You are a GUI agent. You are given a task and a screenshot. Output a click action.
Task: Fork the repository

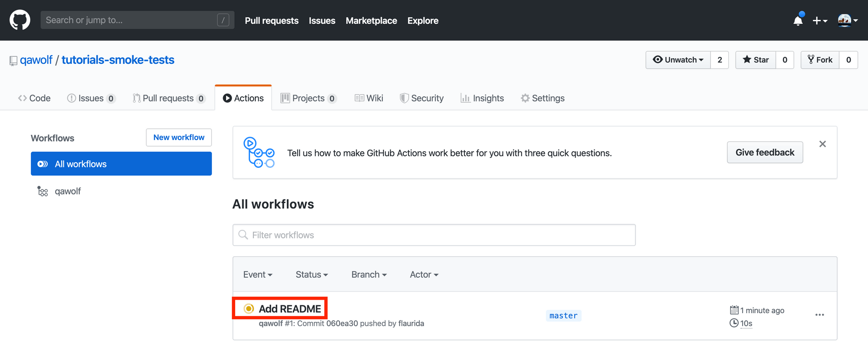[820, 60]
